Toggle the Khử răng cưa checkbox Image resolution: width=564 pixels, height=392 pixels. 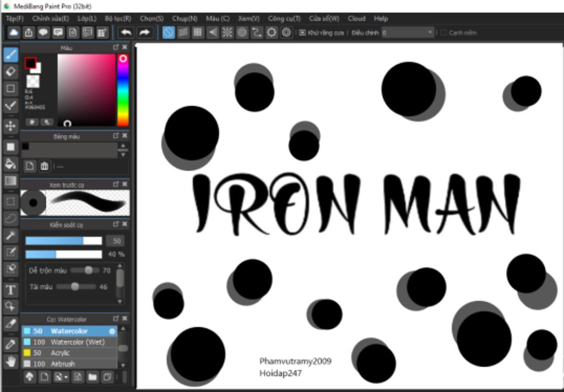pos(302,32)
